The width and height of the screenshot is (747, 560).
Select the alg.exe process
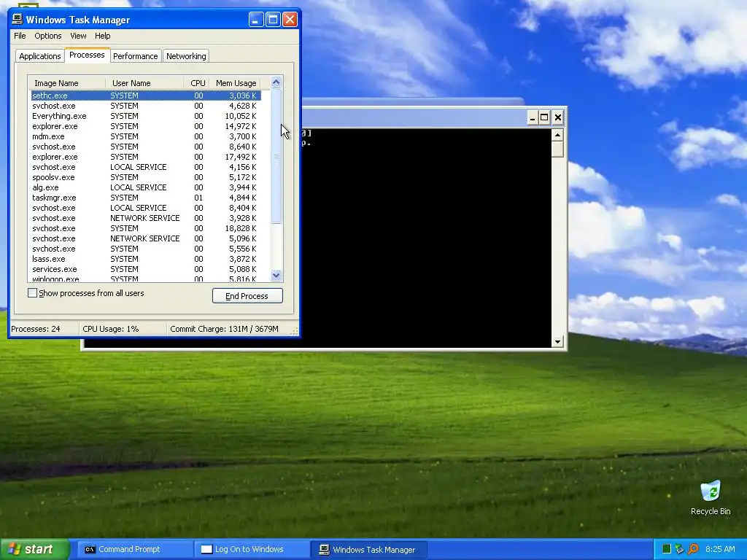coord(146,187)
